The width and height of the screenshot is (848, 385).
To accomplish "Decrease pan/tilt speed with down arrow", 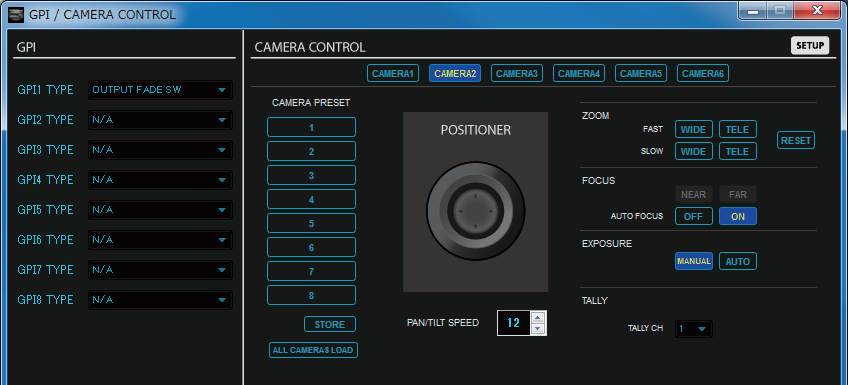I will 538,328.
